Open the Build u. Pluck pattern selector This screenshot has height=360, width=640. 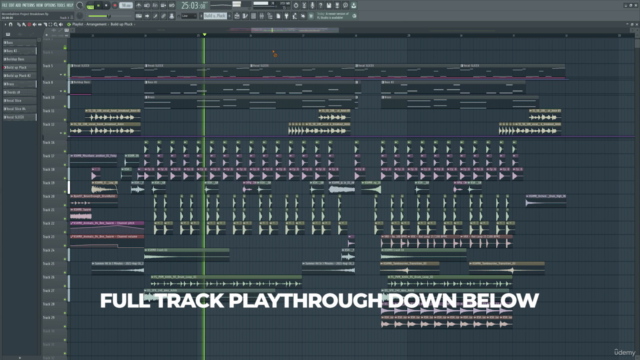215,16
